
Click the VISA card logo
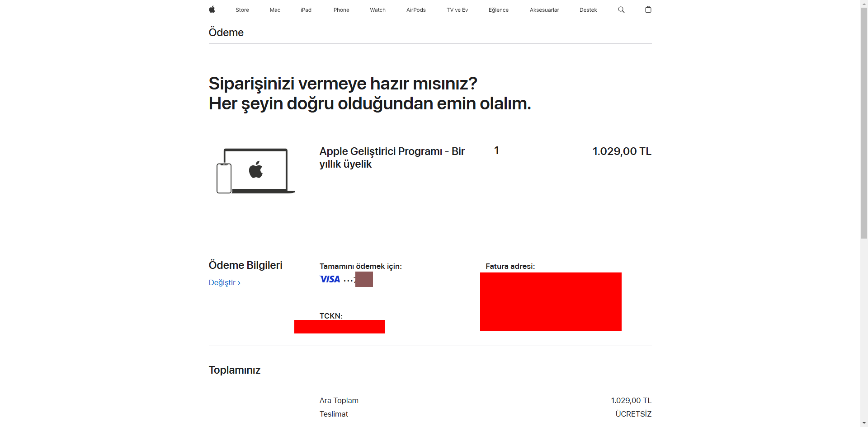tap(330, 279)
